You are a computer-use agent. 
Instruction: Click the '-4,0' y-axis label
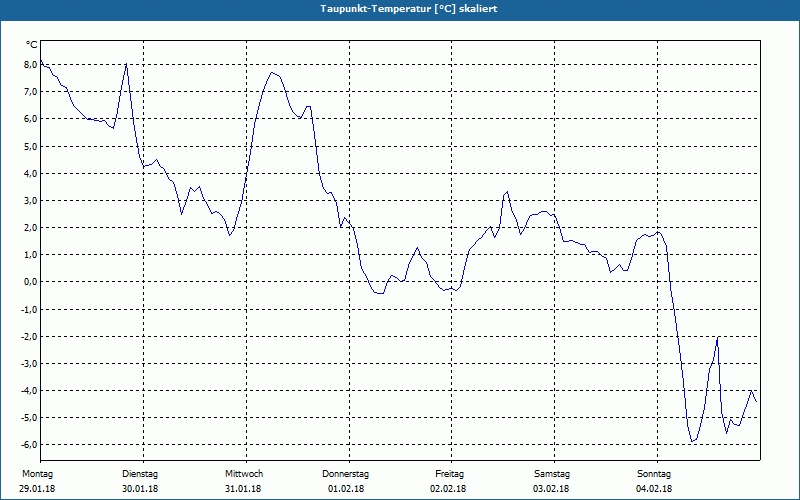click(28, 390)
